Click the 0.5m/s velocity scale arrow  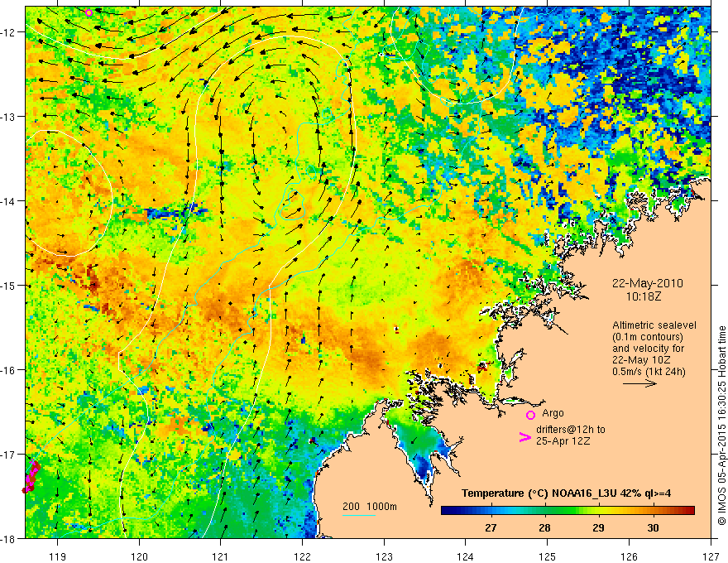pos(639,383)
